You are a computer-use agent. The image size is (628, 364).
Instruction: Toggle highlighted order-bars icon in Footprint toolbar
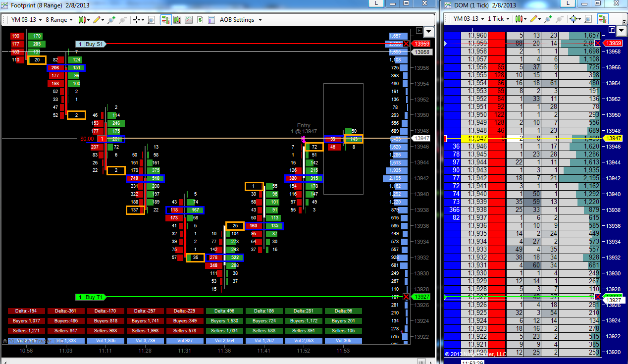[x=166, y=20]
